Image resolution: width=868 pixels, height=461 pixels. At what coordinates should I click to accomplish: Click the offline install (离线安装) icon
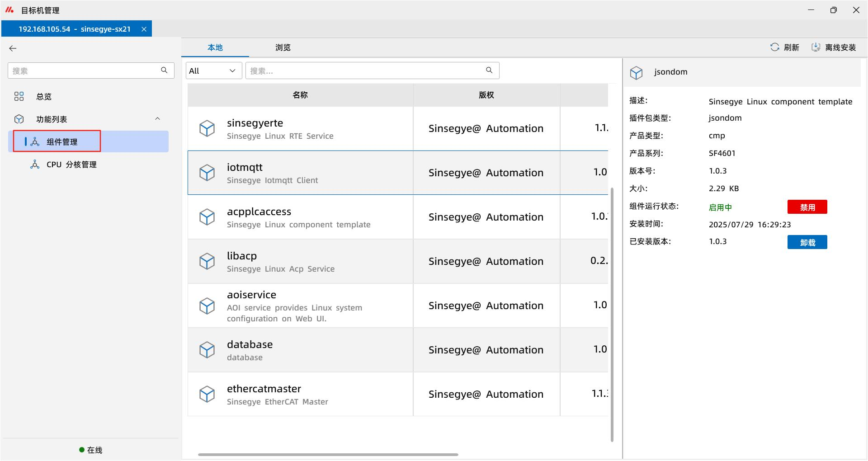click(816, 47)
